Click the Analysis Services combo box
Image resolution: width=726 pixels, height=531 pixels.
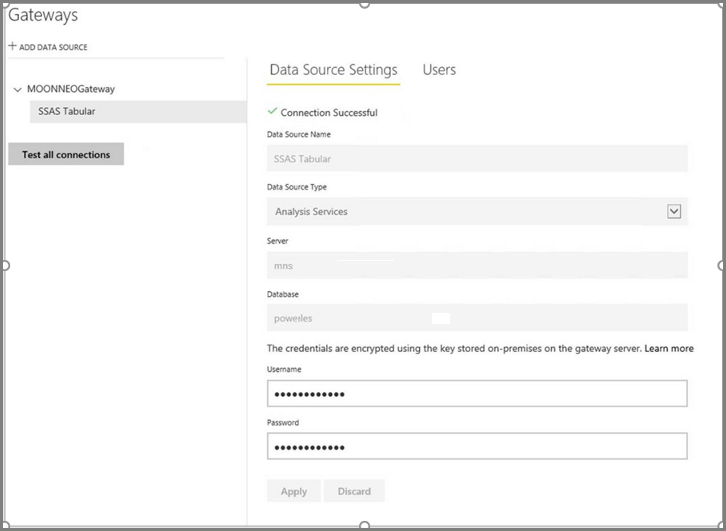(477, 212)
